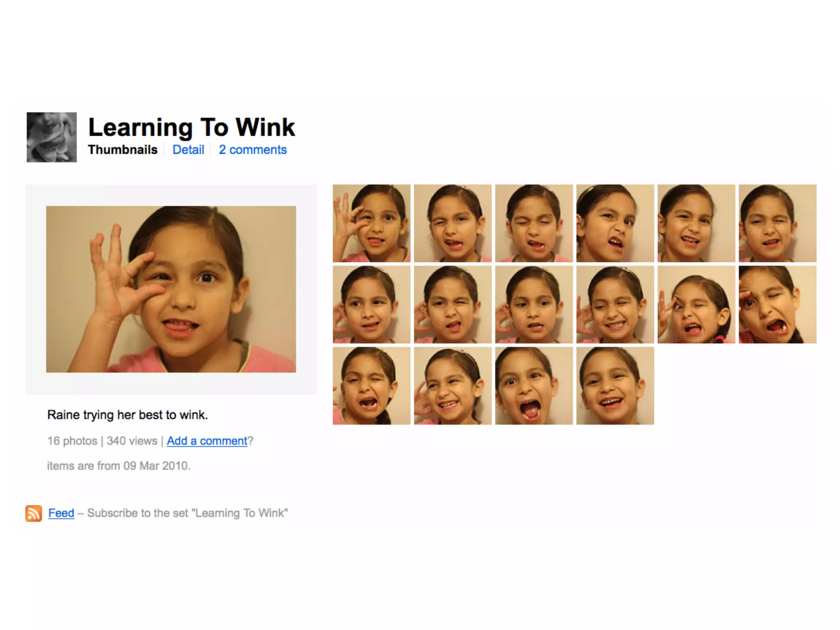The width and height of the screenshot is (840, 630).
Task: Open second thumbnail in the top row
Action: click(453, 223)
